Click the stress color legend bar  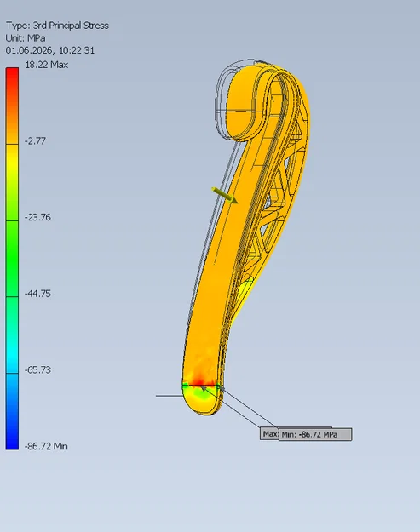(12, 259)
